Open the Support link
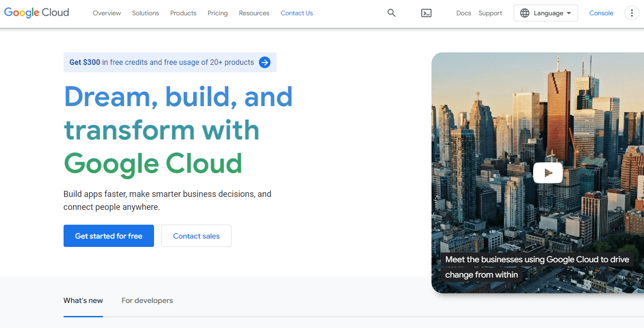644x328 pixels. 490,13
